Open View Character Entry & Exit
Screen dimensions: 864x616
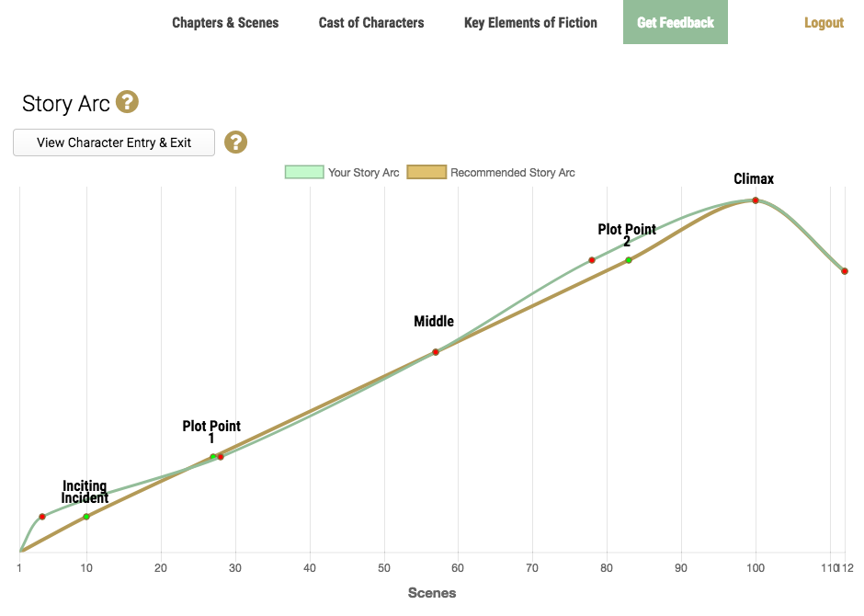(114, 143)
